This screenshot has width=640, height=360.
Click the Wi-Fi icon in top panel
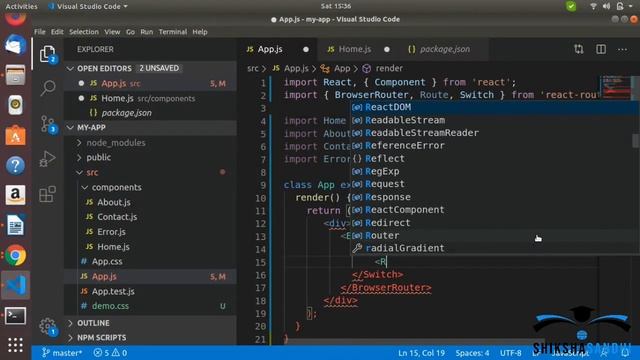[x=593, y=6]
